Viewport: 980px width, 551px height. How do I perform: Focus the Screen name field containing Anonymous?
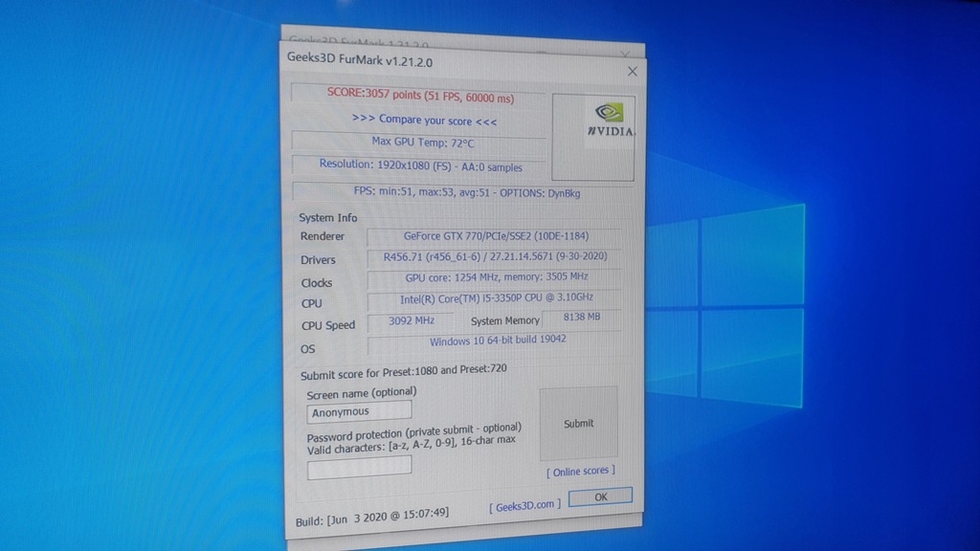coord(359,411)
